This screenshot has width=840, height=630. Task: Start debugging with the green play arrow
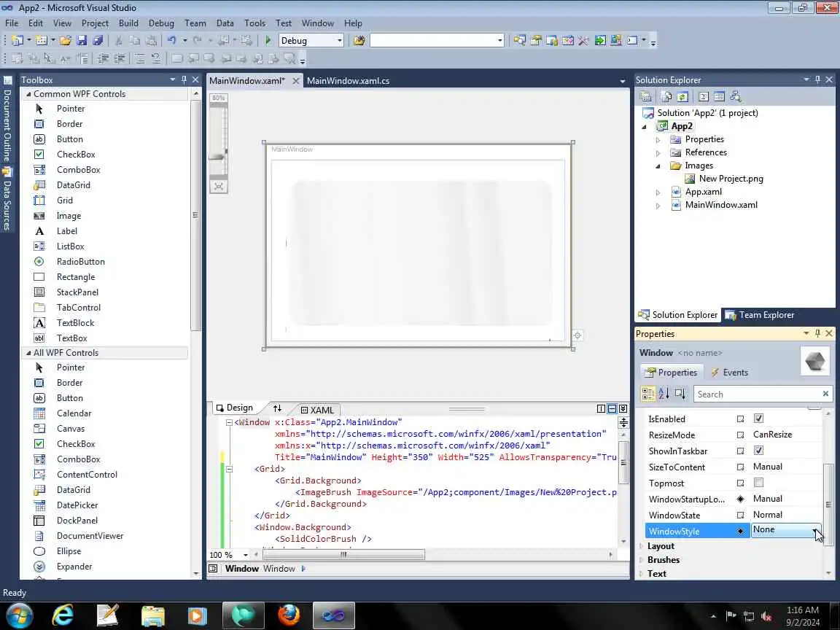click(268, 40)
